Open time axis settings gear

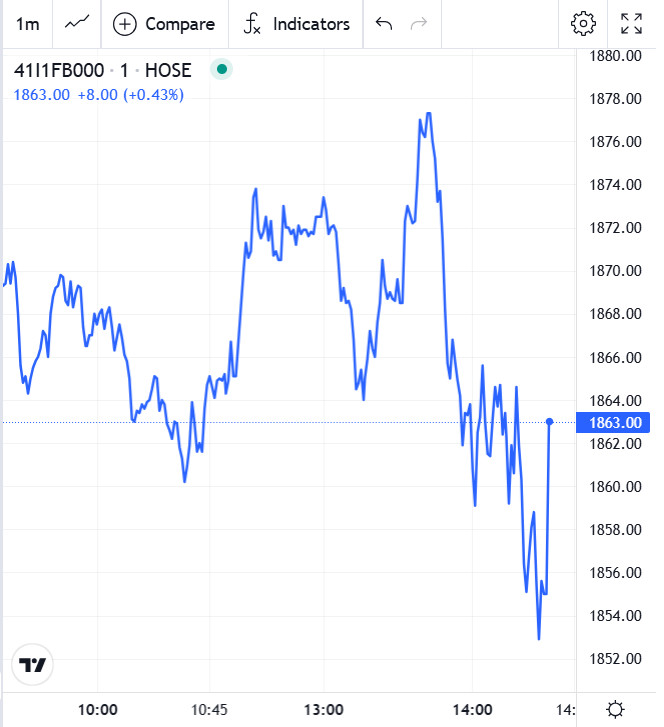pos(616,709)
